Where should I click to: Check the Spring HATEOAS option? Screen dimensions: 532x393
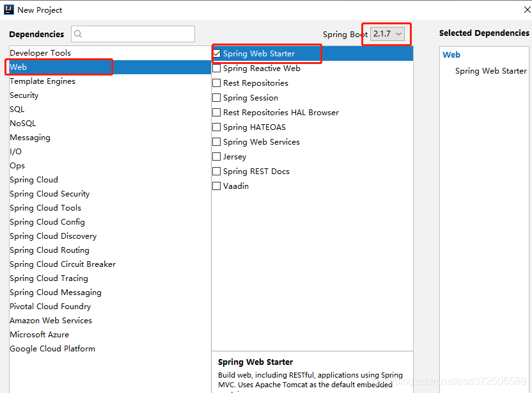(x=217, y=127)
